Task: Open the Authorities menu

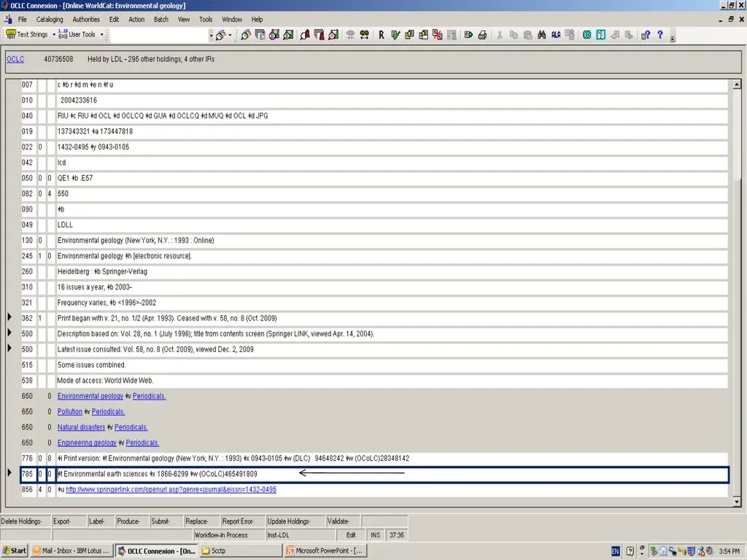Action: [x=86, y=20]
